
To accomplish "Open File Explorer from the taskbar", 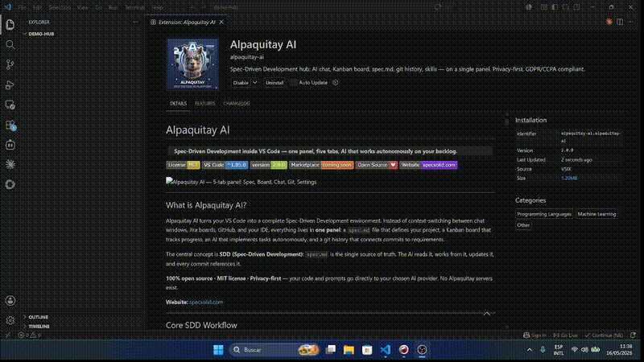I will (x=349, y=350).
